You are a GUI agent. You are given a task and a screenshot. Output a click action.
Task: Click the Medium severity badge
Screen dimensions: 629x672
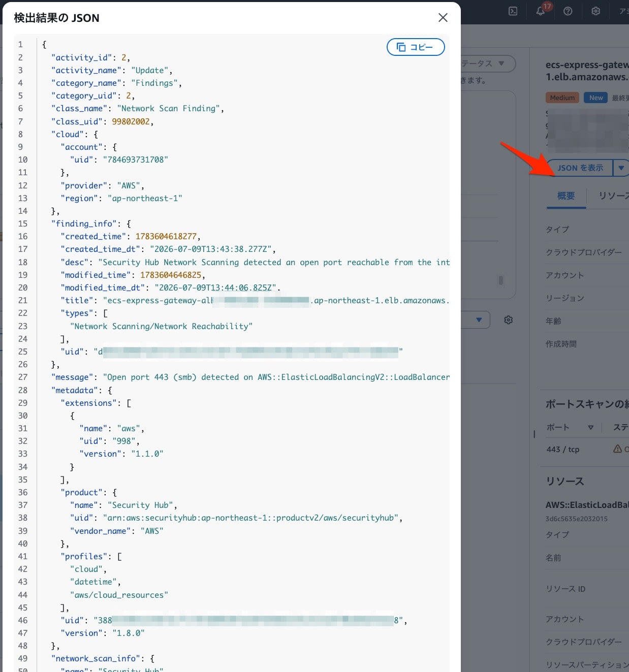tap(562, 98)
